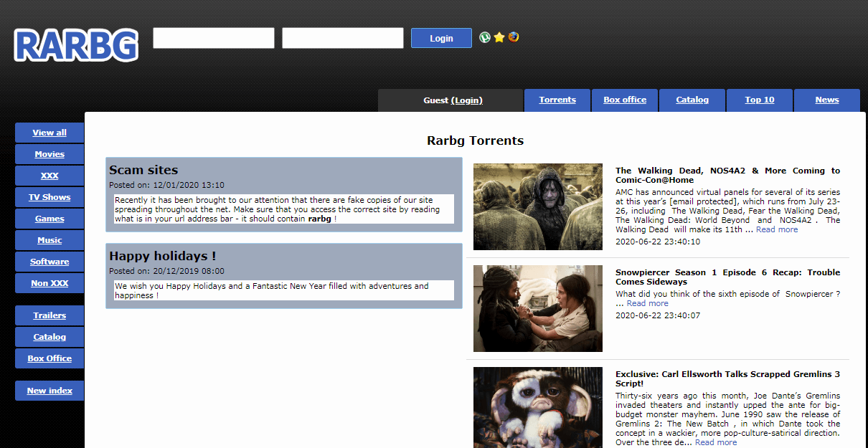Select Movies in the sidebar
Viewport: 868px width, 448px height.
[49, 154]
